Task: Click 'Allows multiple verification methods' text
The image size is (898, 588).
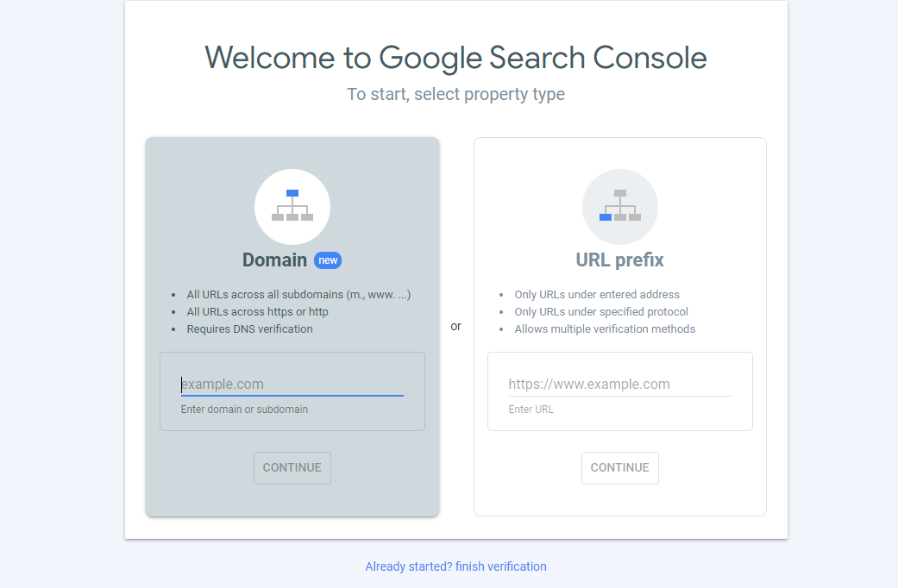Action: click(x=605, y=329)
